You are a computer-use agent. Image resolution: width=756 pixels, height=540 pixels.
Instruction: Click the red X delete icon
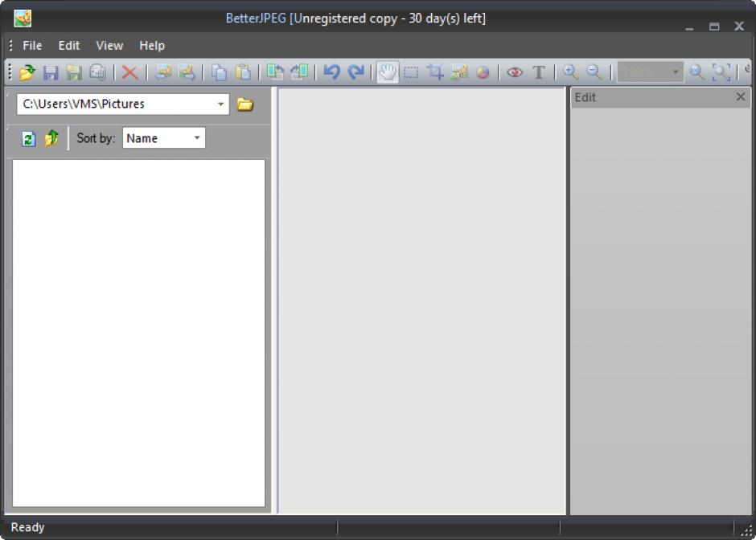pyautogui.click(x=129, y=72)
